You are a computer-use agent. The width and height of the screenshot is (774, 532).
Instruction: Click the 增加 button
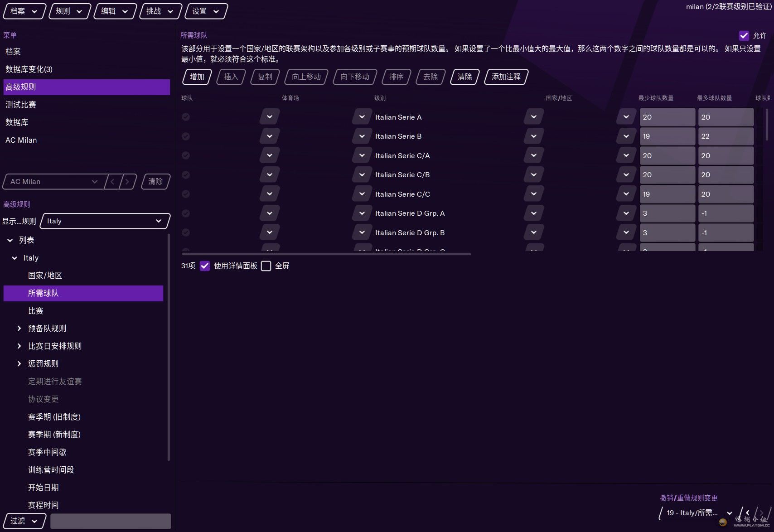click(x=197, y=77)
